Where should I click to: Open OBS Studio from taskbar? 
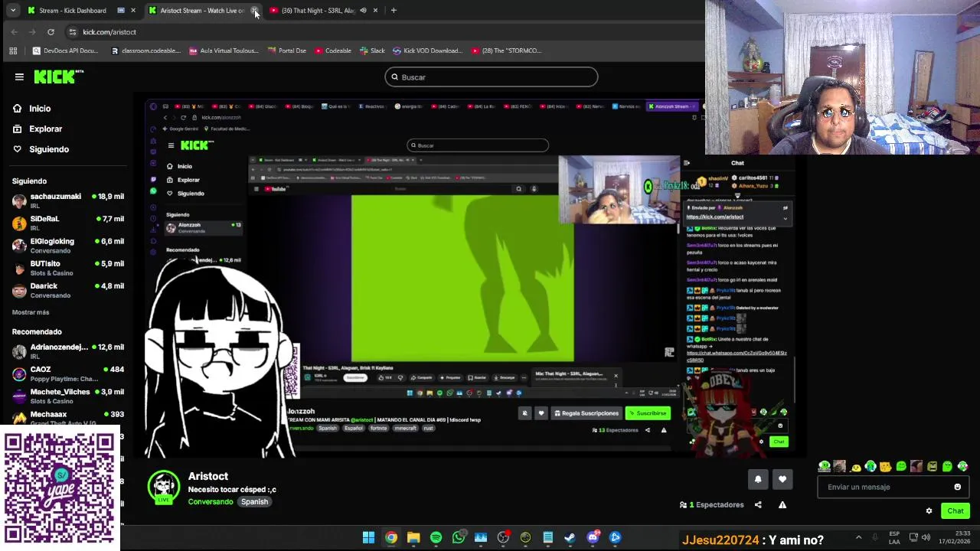(503, 537)
